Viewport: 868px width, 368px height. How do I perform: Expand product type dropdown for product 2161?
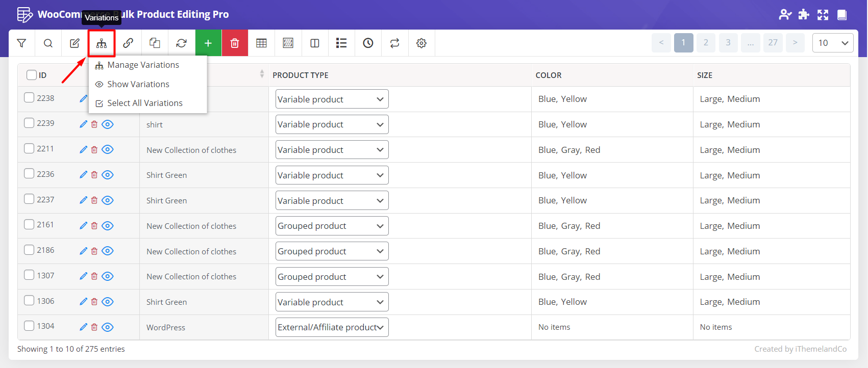tap(332, 226)
